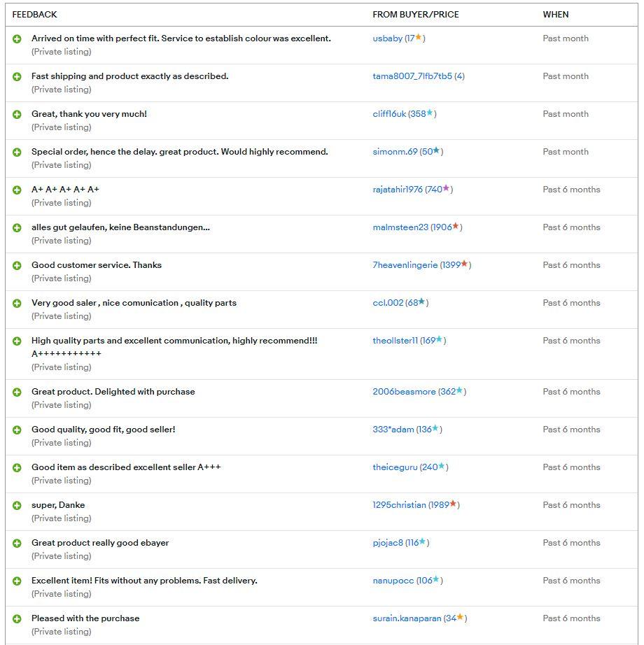Click purple star next to rajatahir1976's score
The width and height of the screenshot is (644, 645).
tap(446, 189)
